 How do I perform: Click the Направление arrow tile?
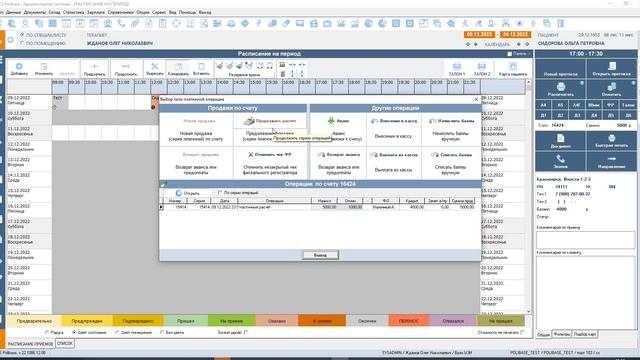point(611,162)
